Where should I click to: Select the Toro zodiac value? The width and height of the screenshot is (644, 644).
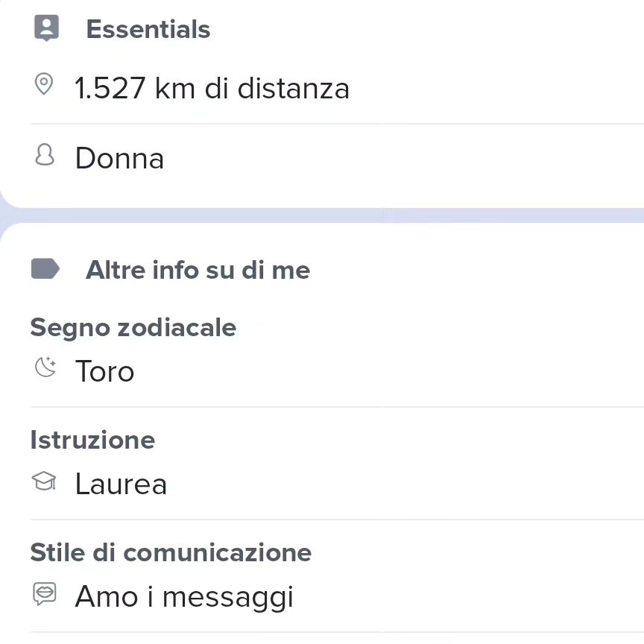coord(105,371)
